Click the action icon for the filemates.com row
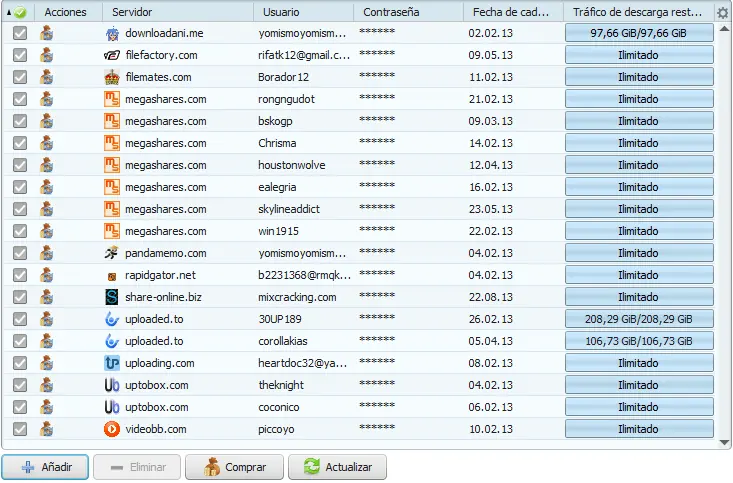 pos(46,77)
